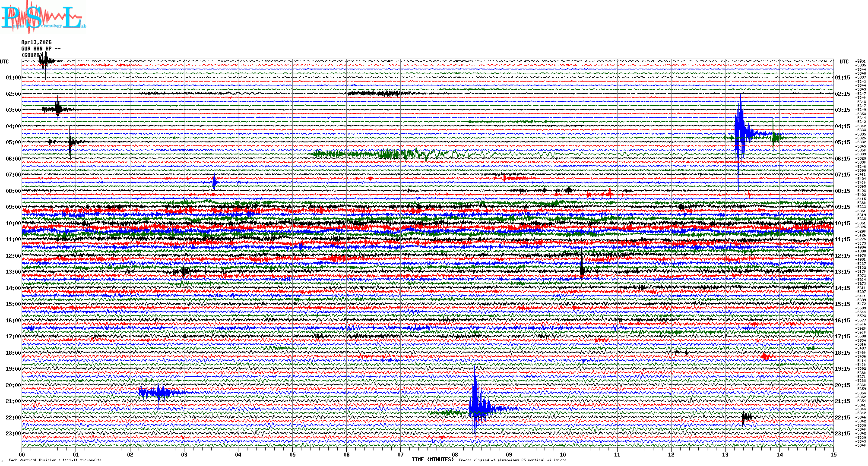
Task: Click the 21:15 time label on right
Action: pyautogui.click(x=842, y=401)
